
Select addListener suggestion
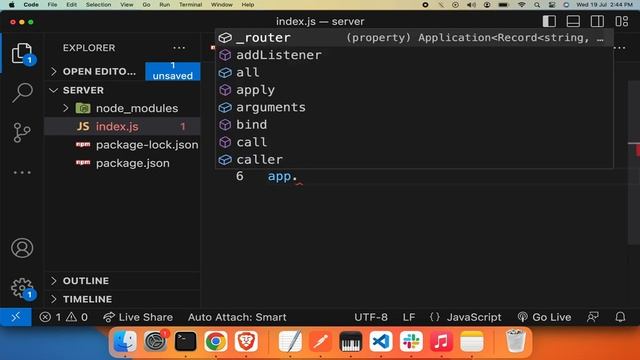click(414, 55)
